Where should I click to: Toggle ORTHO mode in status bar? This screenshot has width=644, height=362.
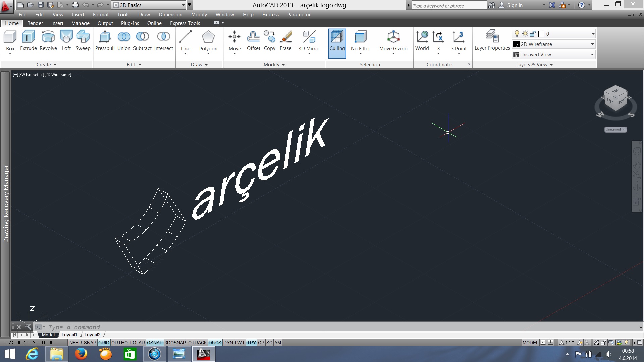[x=119, y=343]
